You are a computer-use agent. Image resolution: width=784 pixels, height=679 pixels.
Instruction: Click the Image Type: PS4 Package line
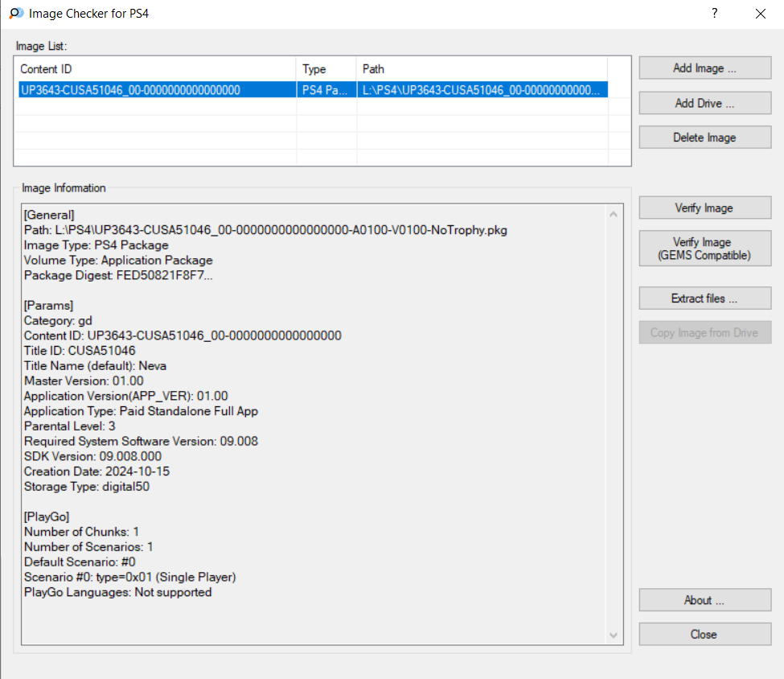point(96,245)
